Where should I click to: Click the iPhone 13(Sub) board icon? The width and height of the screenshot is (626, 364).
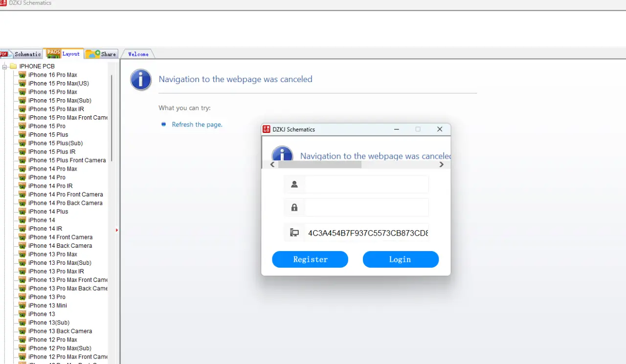[x=22, y=323]
